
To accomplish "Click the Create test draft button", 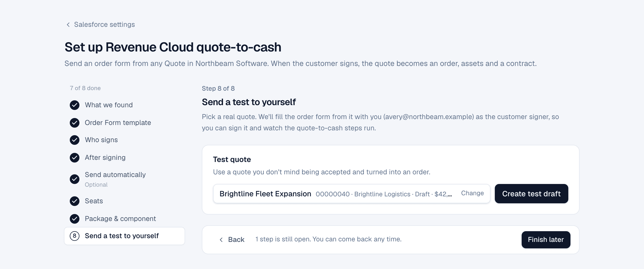I will point(531,194).
